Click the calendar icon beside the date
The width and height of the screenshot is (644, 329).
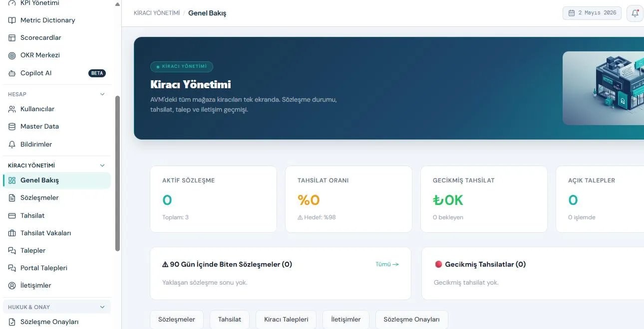(572, 13)
